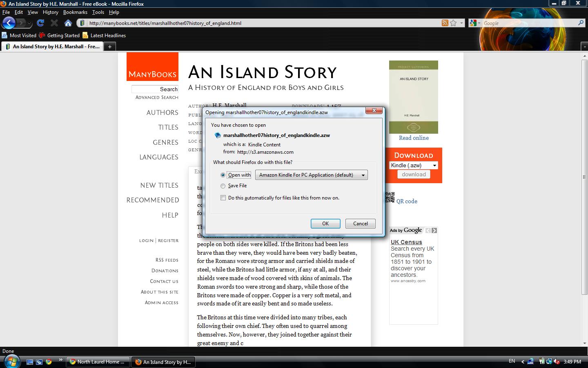The width and height of the screenshot is (588, 368).
Task: Open the Genres page link
Action: pyautogui.click(x=165, y=143)
